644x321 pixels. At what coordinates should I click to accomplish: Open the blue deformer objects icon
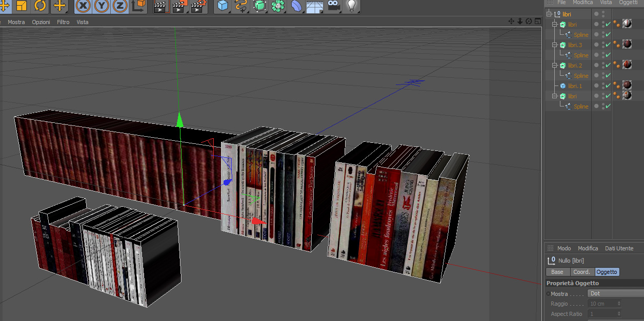click(x=296, y=6)
